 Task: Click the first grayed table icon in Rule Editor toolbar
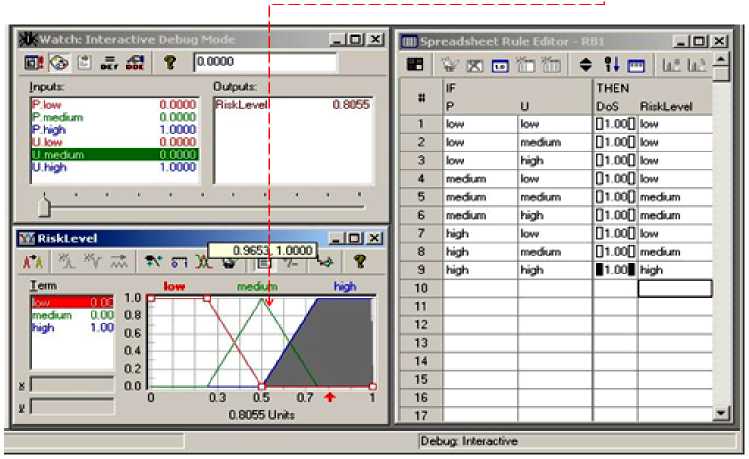pos(526,65)
